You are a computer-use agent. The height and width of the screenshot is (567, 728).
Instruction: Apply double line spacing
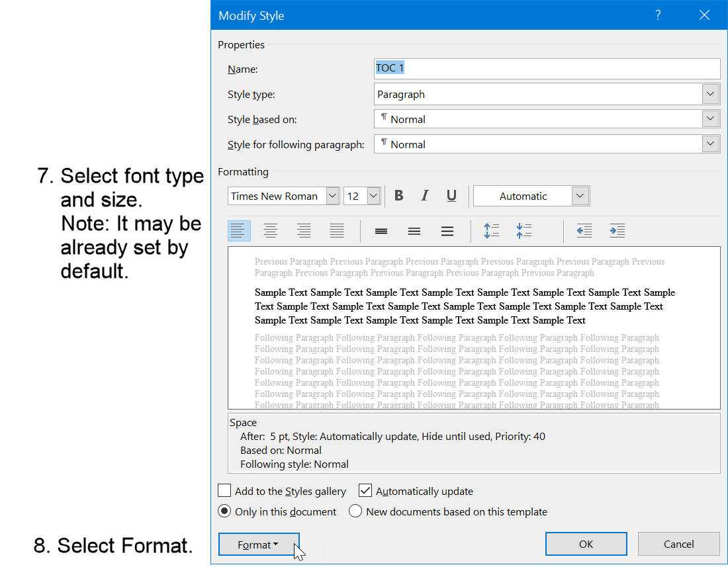[x=447, y=231]
